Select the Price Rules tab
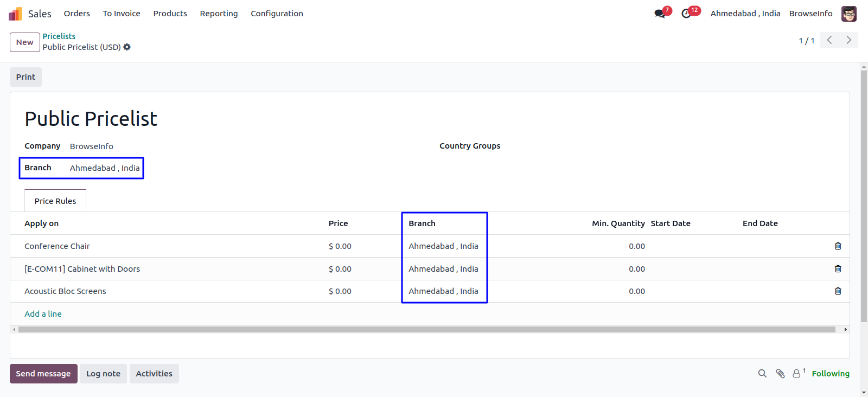Screen dimensions: 868x397 point(55,201)
